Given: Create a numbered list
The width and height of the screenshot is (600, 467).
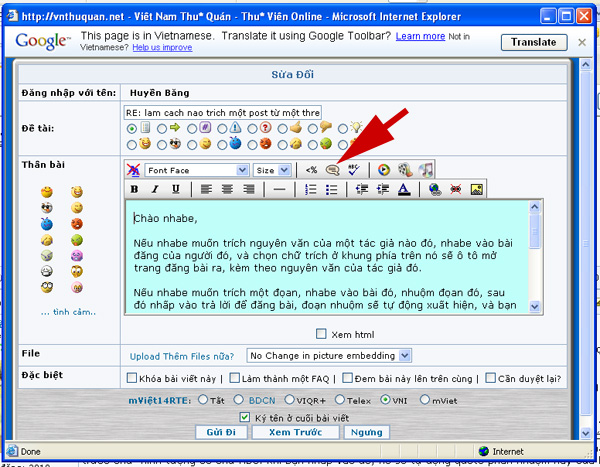Looking at the screenshot, I should point(310,189).
